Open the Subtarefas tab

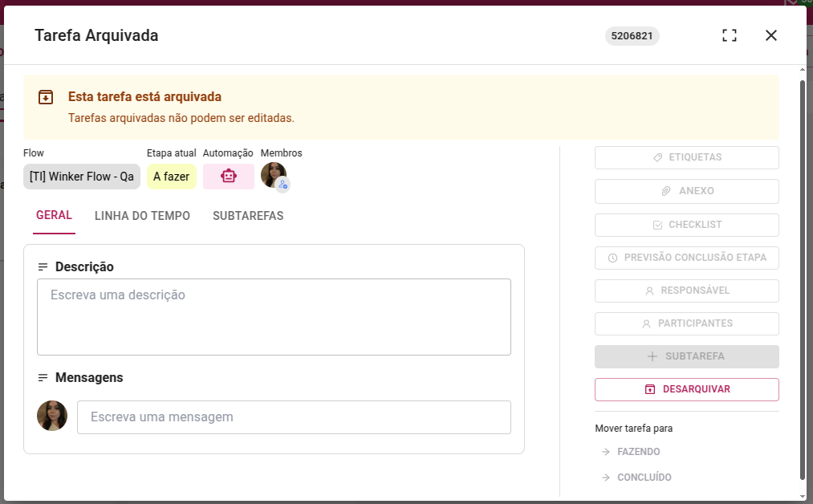[x=248, y=216]
